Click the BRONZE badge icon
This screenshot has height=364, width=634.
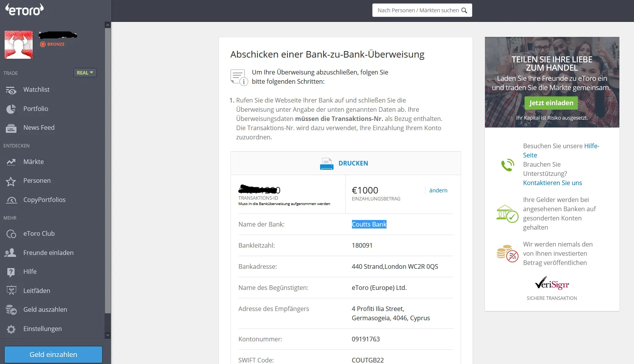43,45
